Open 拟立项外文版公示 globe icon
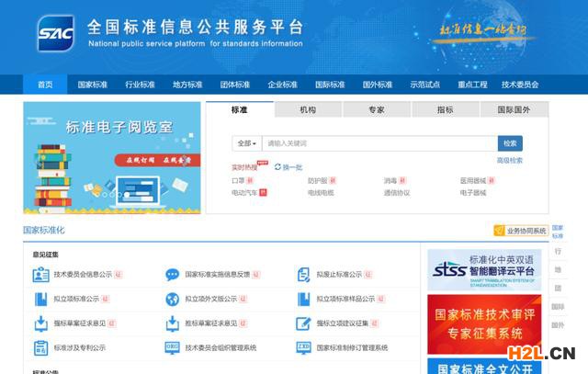Viewport: 588px width, 374px height. (172, 299)
